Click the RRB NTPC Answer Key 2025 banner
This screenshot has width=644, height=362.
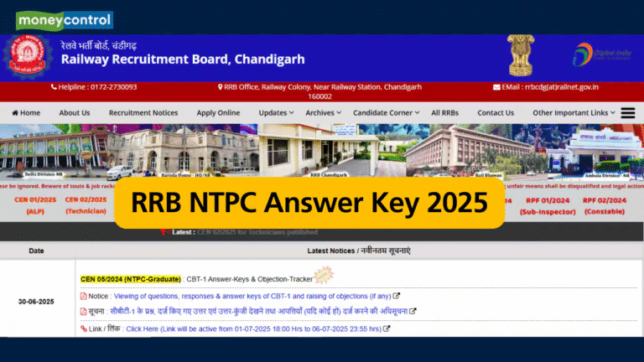[309, 203]
